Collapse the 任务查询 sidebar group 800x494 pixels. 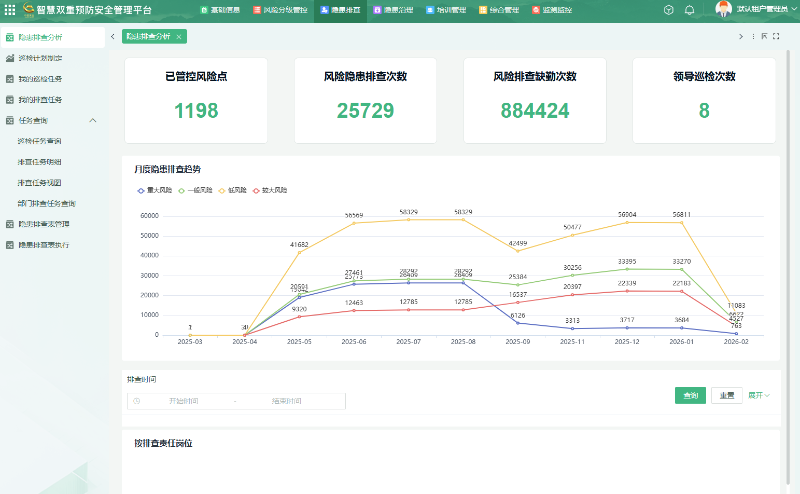[x=93, y=120]
